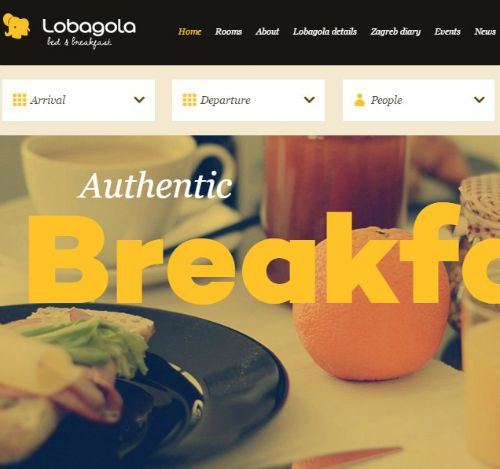500x469 pixels.
Task: Click the Authentic hero heading
Action: [x=155, y=185]
